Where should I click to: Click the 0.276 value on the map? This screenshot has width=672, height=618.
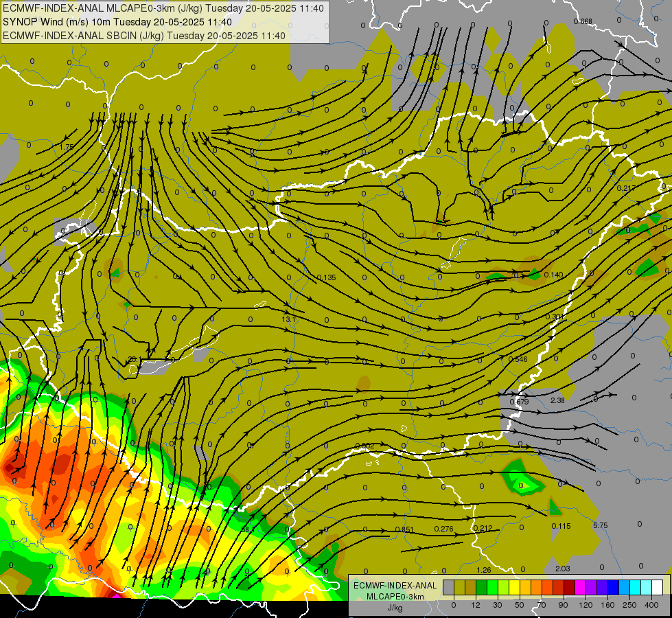click(x=443, y=529)
